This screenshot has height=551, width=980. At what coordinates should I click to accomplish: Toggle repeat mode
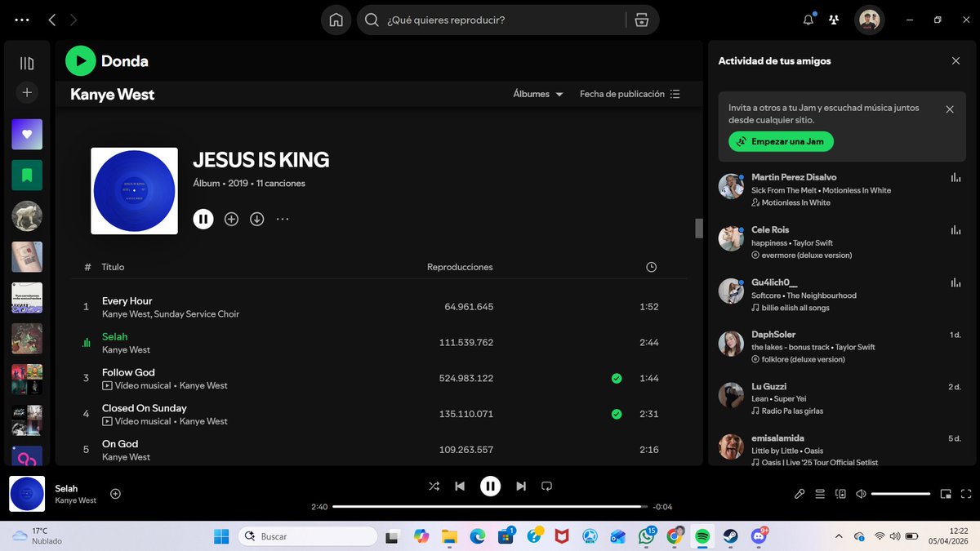click(x=547, y=487)
